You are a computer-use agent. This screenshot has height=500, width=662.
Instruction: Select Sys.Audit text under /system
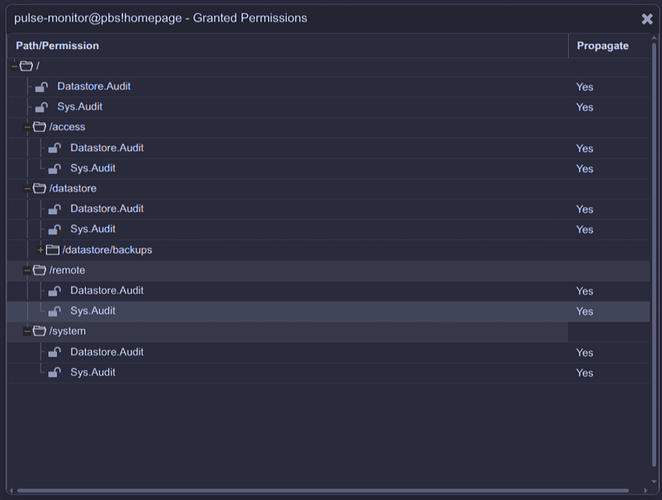93,372
